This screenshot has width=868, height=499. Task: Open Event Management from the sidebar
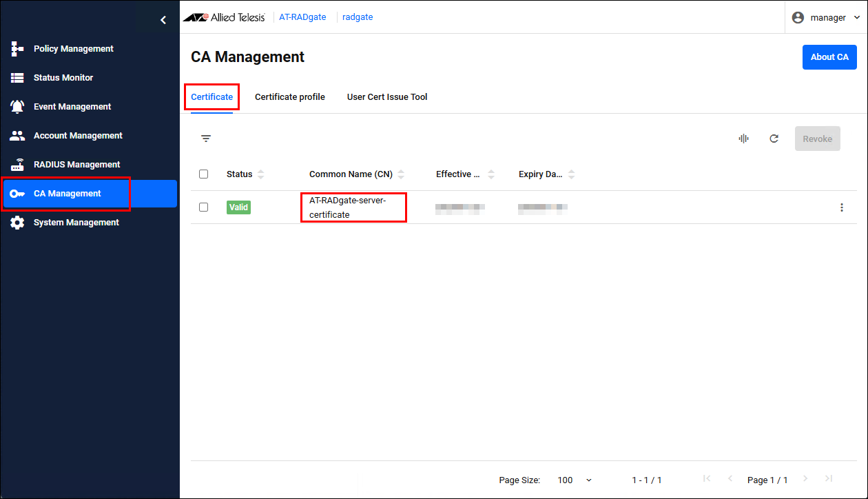point(90,107)
